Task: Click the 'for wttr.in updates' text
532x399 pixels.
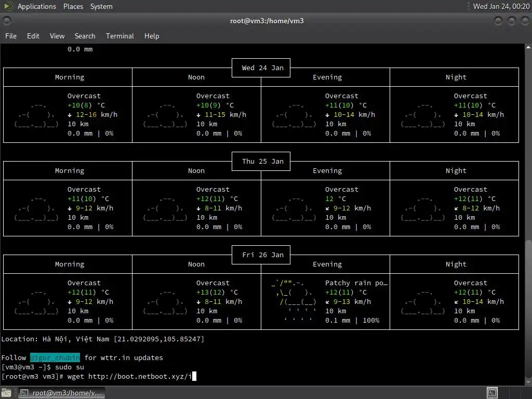Action: (124, 357)
